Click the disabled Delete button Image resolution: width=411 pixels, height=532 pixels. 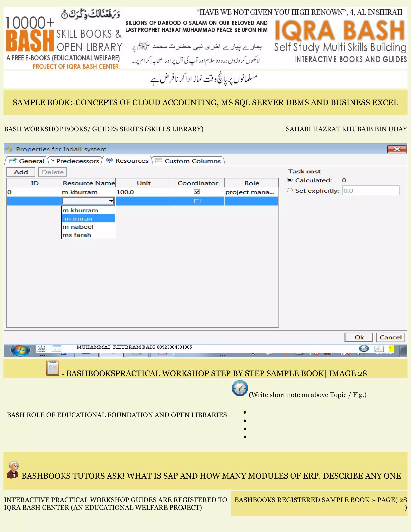53,172
